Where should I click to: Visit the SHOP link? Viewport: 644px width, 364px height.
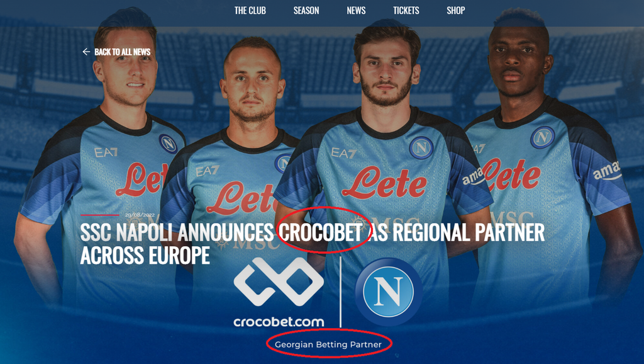[455, 11]
